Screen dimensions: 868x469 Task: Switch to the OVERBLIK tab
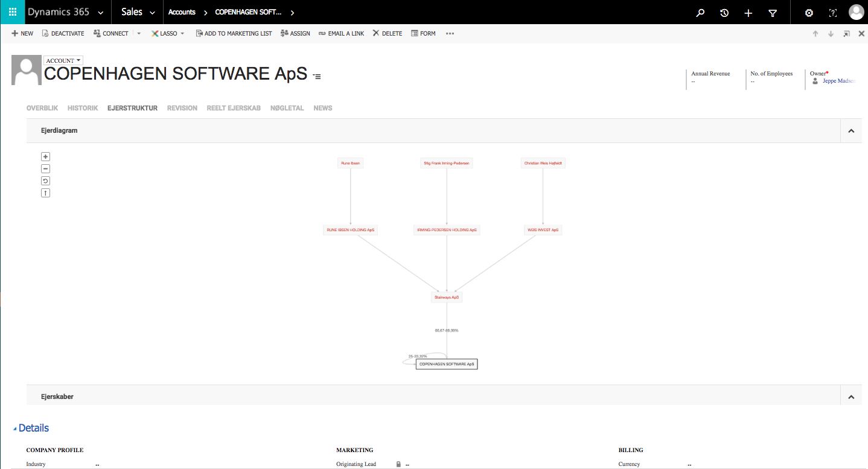tap(42, 108)
